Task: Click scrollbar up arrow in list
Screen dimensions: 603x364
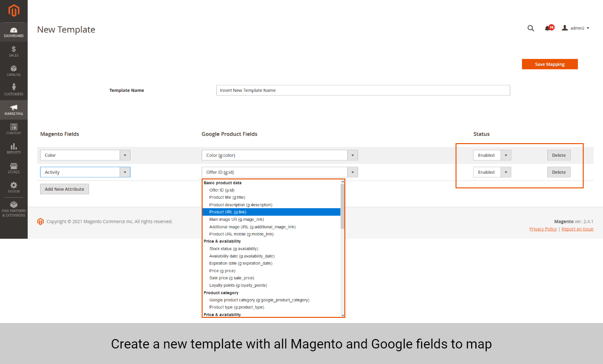Action: [342, 182]
